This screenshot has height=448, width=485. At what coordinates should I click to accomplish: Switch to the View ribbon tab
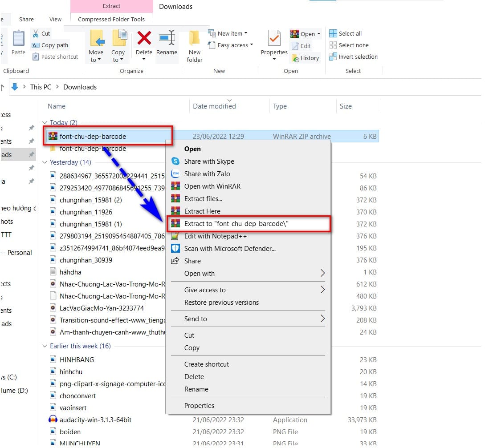tap(55, 19)
